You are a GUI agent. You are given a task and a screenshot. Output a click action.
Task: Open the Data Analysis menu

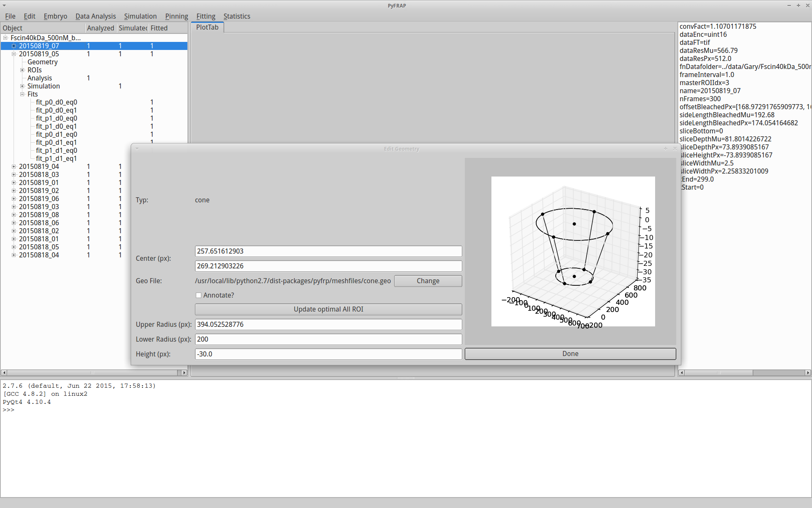tap(96, 16)
